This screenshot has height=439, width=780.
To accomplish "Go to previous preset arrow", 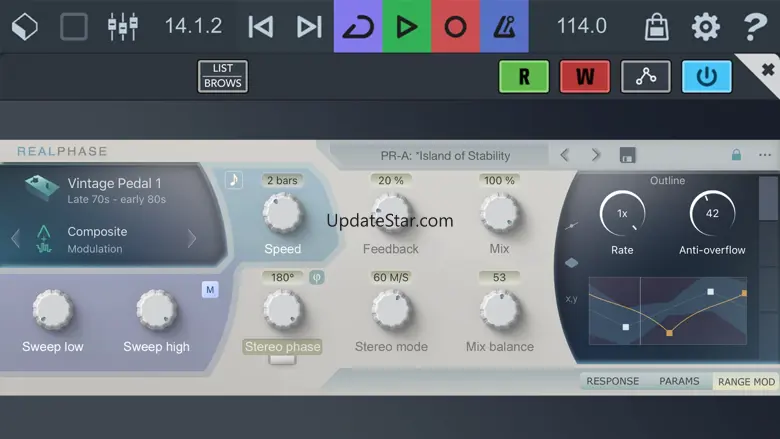I will coord(564,155).
